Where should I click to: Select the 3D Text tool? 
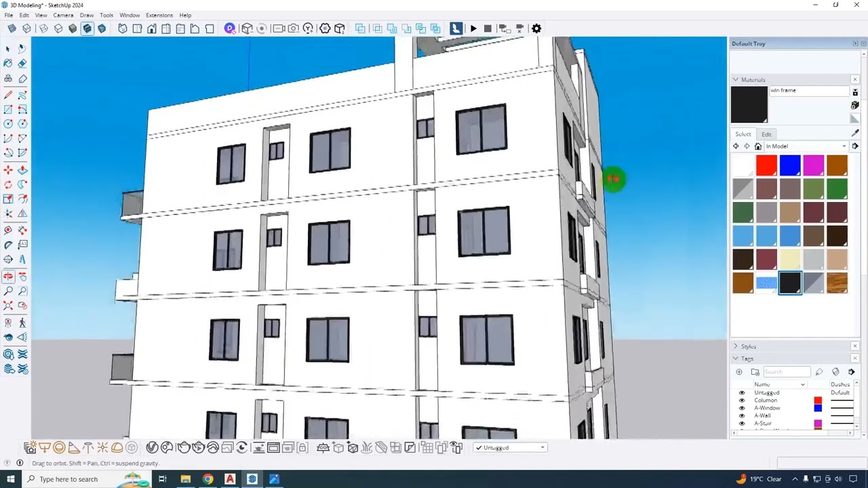pyautogui.click(x=22, y=260)
